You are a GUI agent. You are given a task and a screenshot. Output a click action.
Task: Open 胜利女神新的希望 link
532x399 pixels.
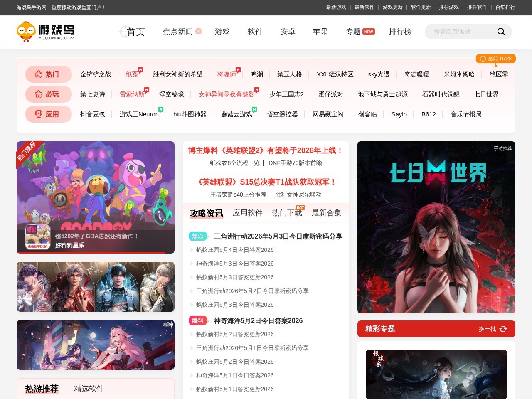(178, 74)
